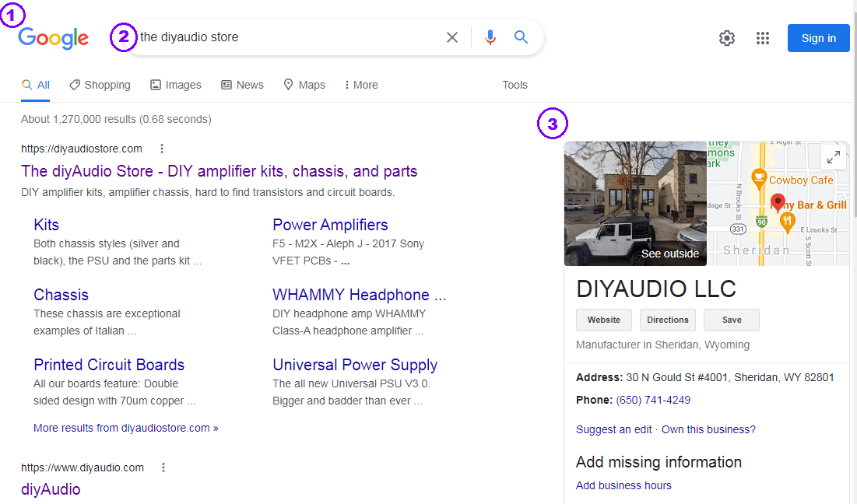857x504 pixels.
Task: Click the Save button in business panel
Action: coord(732,320)
